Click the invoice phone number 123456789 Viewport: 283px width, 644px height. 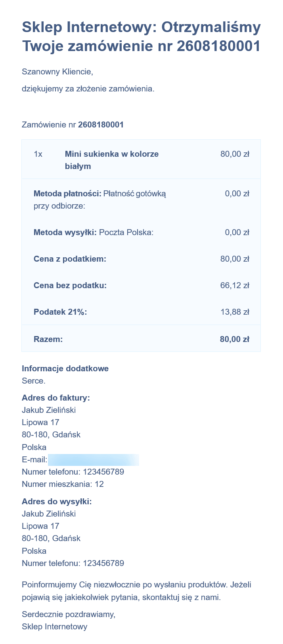[x=103, y=472]
